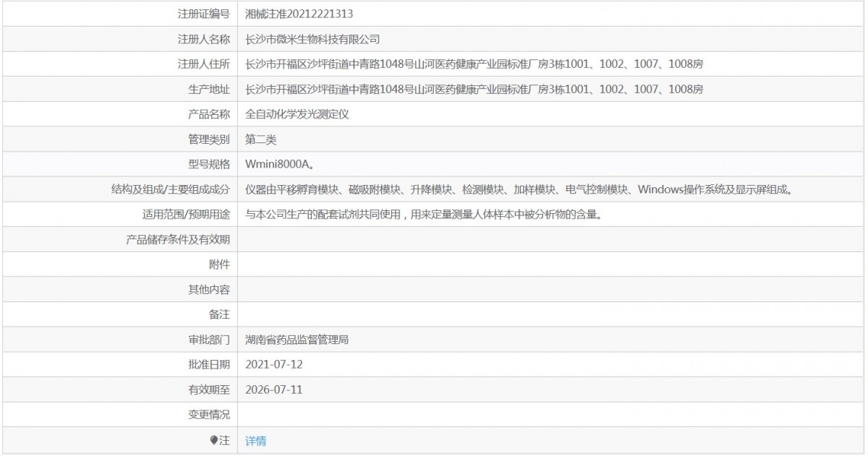Click the 批准日期 label
The height and width of the screenshot is (456, 868).
coord(209,365)
